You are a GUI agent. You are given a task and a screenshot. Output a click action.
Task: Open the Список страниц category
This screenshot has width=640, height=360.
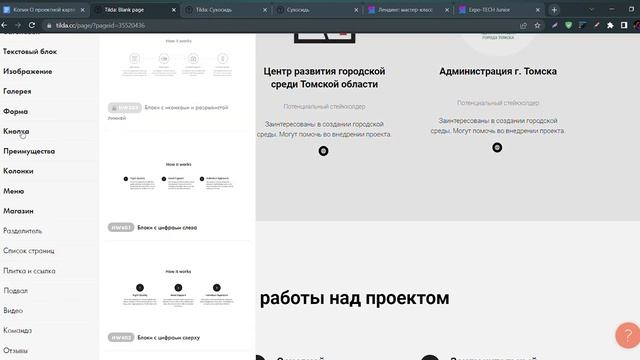[29, 251]
